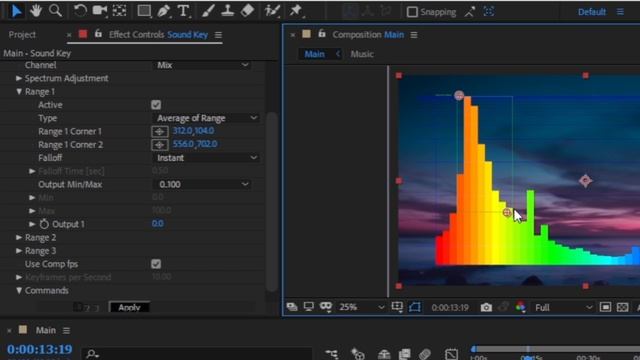
Task: Click Range 1 Corner 2 point picker
Action: coord(160,144)
